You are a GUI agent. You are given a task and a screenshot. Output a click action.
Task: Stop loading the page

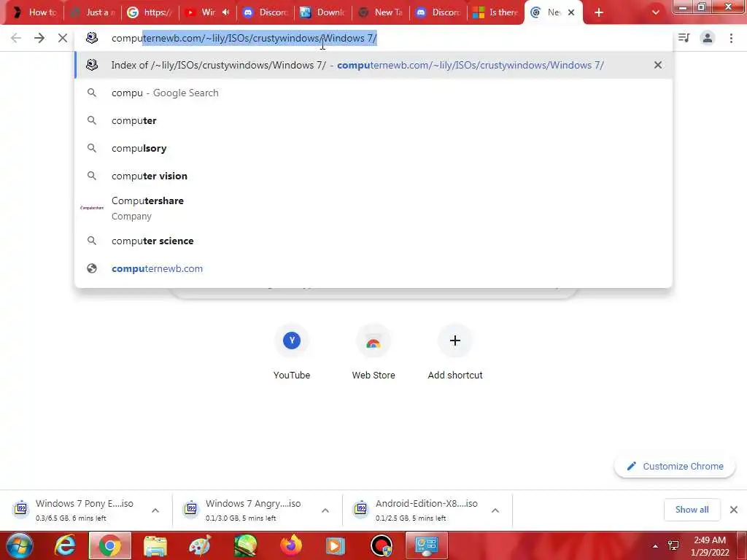63,38
